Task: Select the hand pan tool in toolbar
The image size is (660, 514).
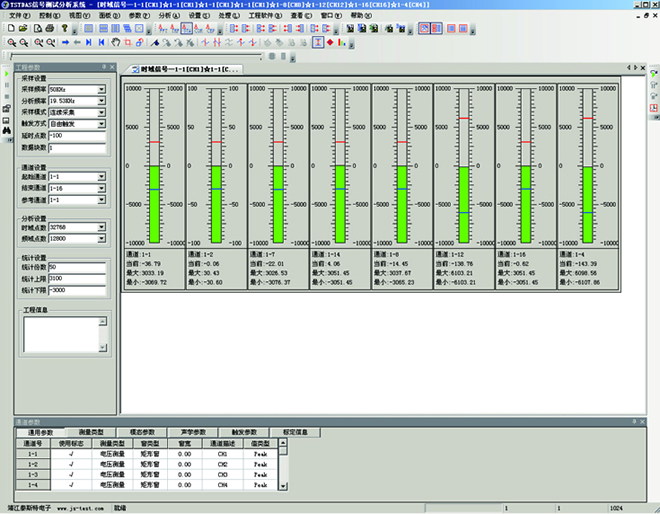Action: pyautogui.click(x=115, y=43)
